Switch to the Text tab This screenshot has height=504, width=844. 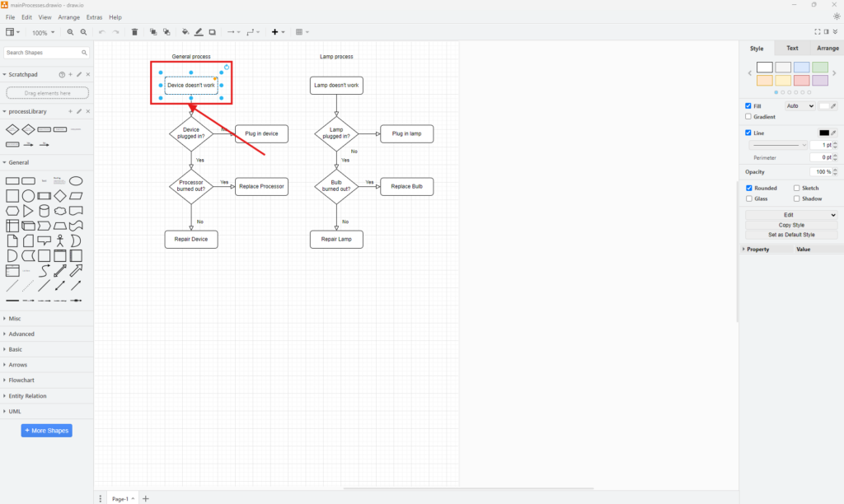click(x=792, y=49)
